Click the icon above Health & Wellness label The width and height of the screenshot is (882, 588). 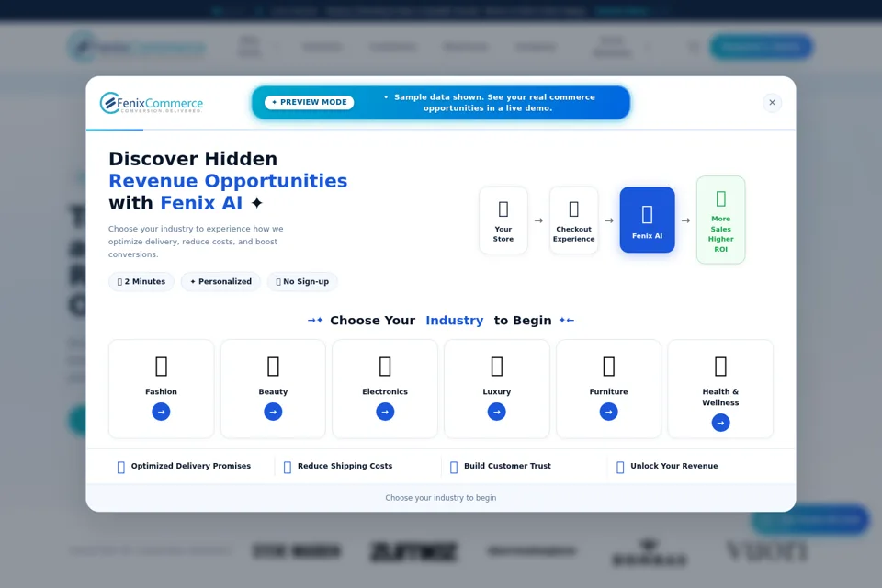pos(720,367)
